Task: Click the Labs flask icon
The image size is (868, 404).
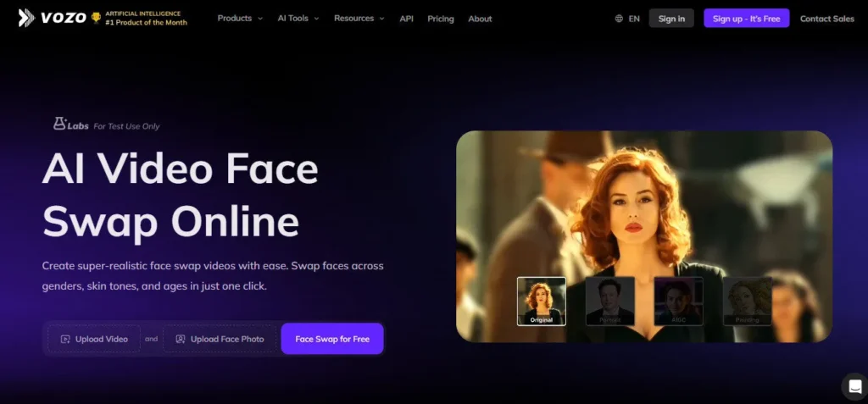Action: tap(59, 124)
